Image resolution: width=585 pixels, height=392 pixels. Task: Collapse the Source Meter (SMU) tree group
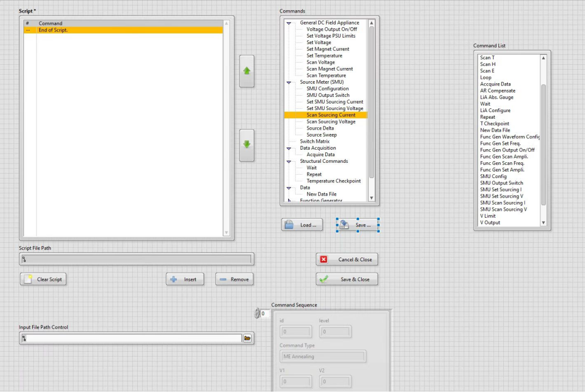(x=289, y=82)
